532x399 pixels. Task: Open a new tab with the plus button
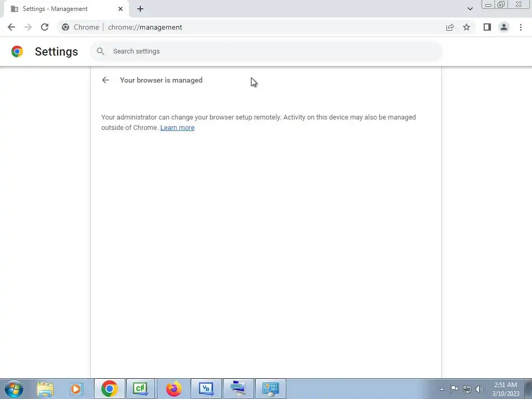coord(140,9)
